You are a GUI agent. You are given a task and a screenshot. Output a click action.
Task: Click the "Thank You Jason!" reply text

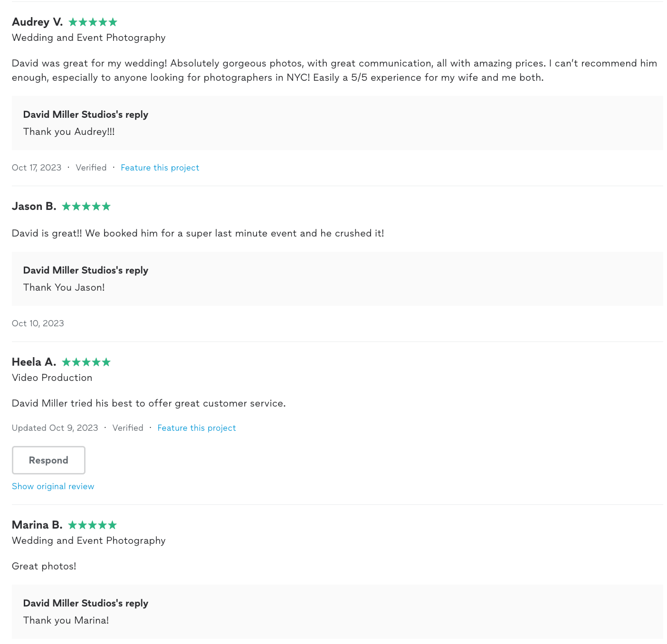point(64,288)
